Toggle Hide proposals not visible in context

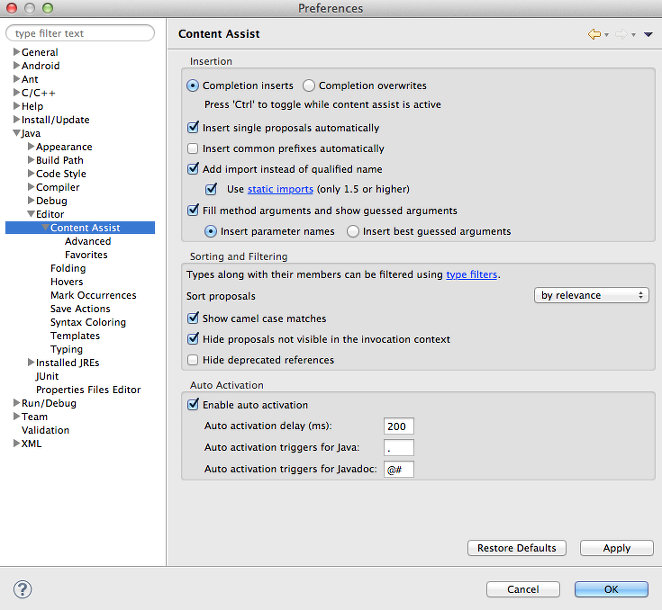click(x=193, y=339)
